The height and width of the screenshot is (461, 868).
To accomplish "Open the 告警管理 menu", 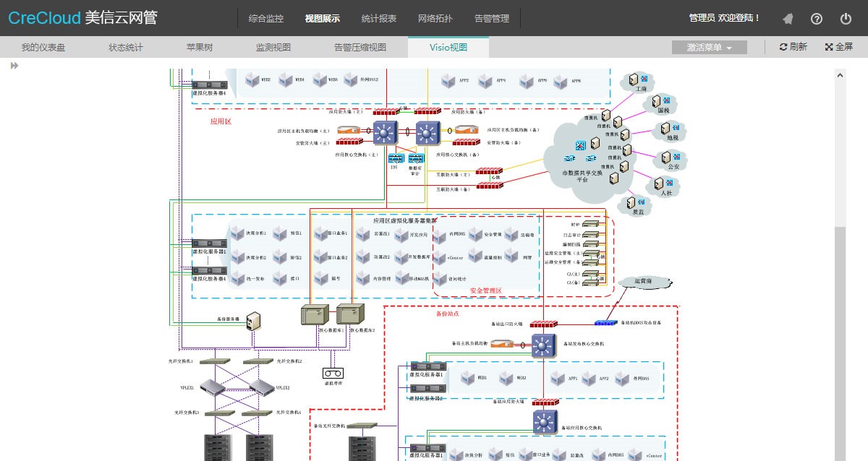I will (x=491, y=19).
